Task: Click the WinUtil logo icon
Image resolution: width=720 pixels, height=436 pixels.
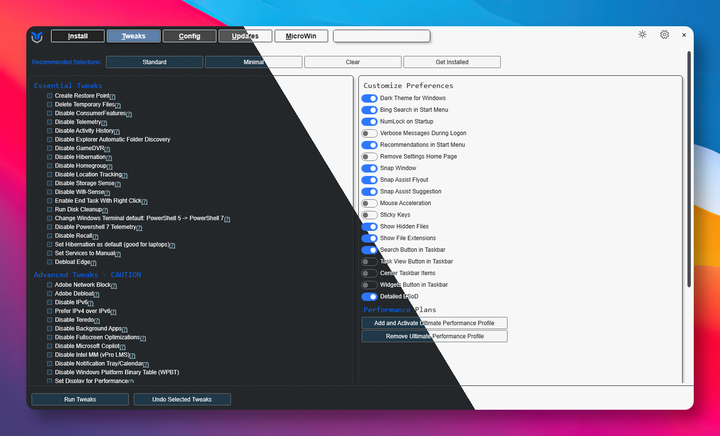Action: point(37,36)
